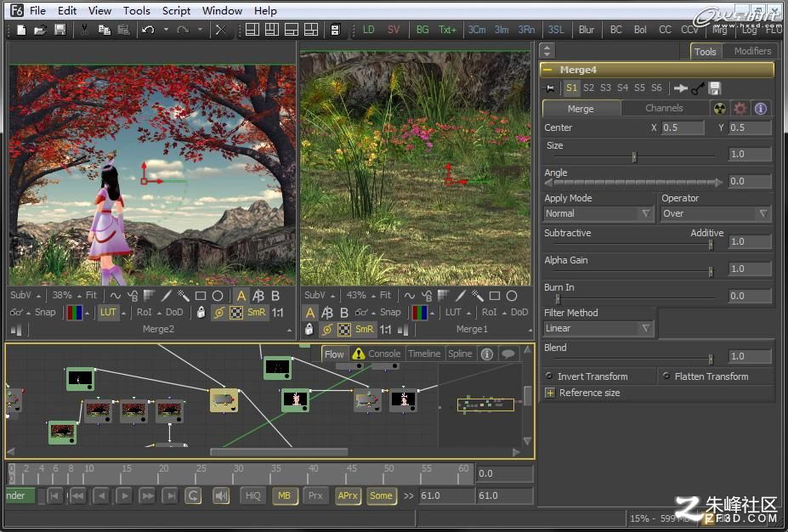The width and height of the screenshot is (788, 532).
Task: Click the info icon beside Spline tab
Action: tap(486, 354)
